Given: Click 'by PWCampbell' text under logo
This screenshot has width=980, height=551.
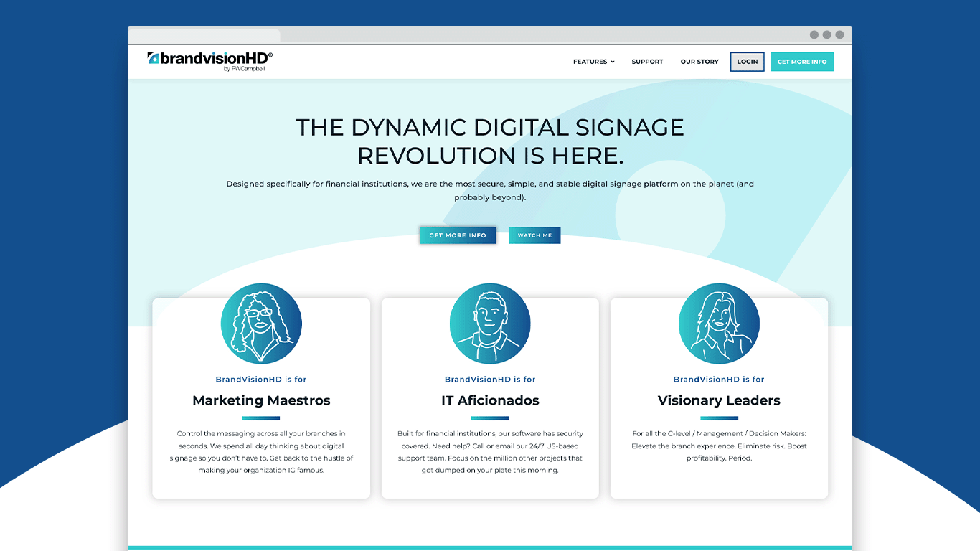Looking at the screenshot, I should [244, 70].
